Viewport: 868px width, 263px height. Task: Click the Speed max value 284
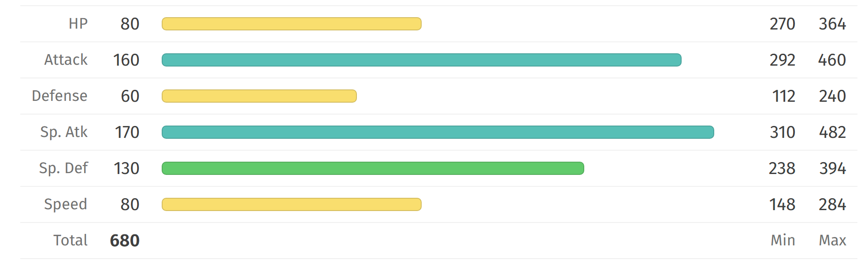pyautogui.click(x=832, y=204)
